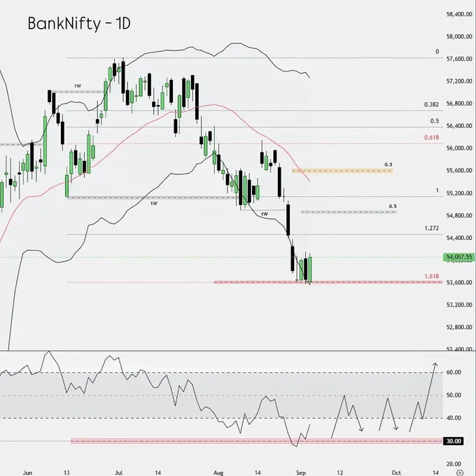Viewport: 476px width, 476px height.
Task: Click the 56,800.00 price axis label
Action: point(459,104)
